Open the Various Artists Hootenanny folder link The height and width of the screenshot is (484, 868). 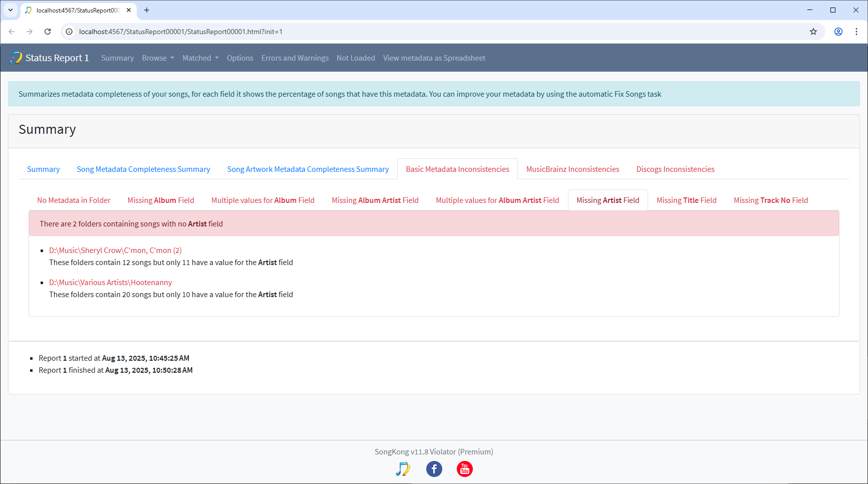[110, 283]
